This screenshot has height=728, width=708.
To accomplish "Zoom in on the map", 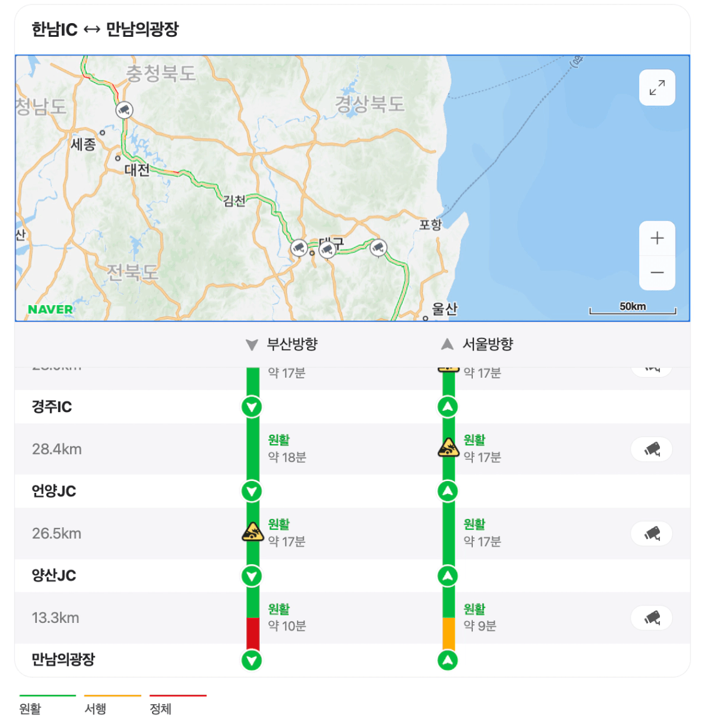I will click(x=657, y=238).
